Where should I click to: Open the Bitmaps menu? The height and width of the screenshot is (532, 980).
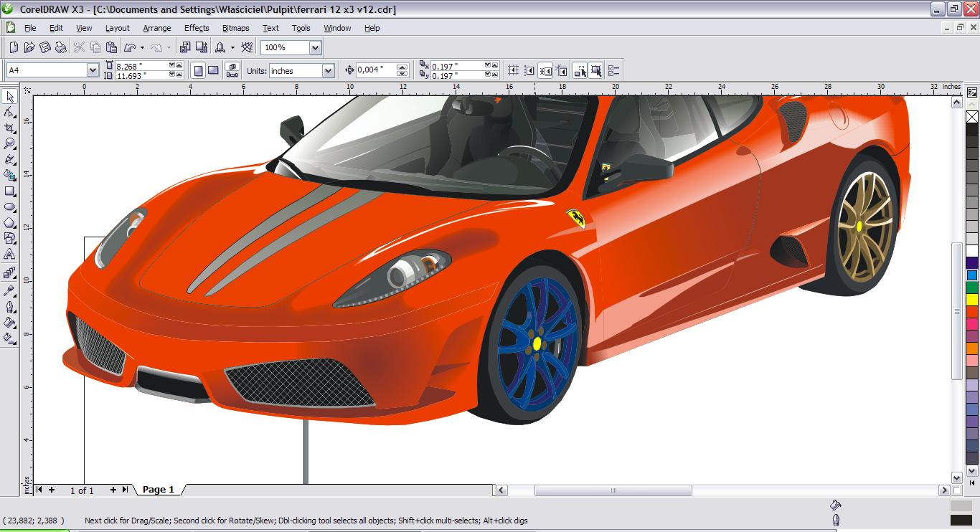235,28
